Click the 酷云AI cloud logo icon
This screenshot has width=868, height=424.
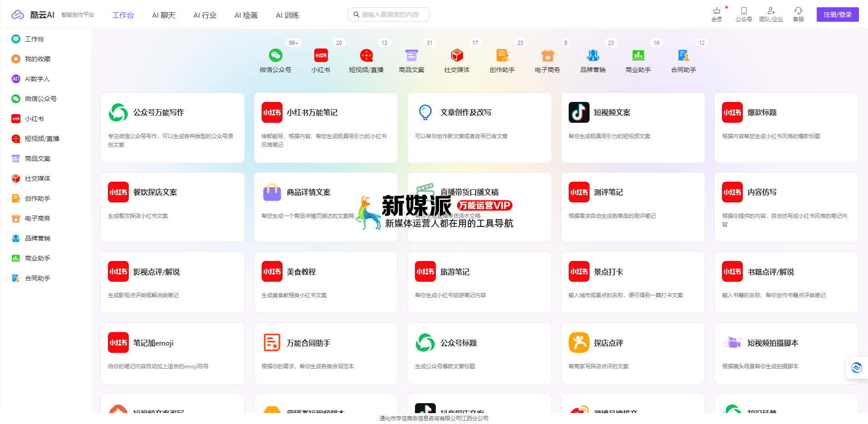(18, 14)
